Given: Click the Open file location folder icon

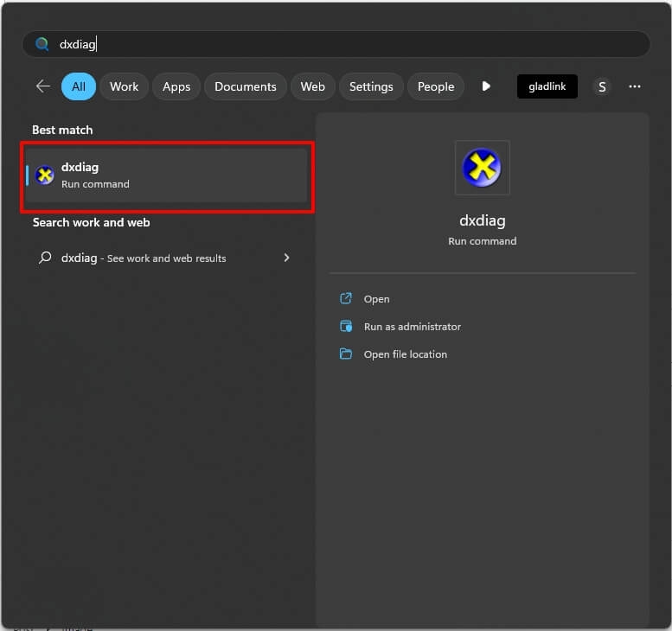Looking at the screenshot, I should point(345,354).
